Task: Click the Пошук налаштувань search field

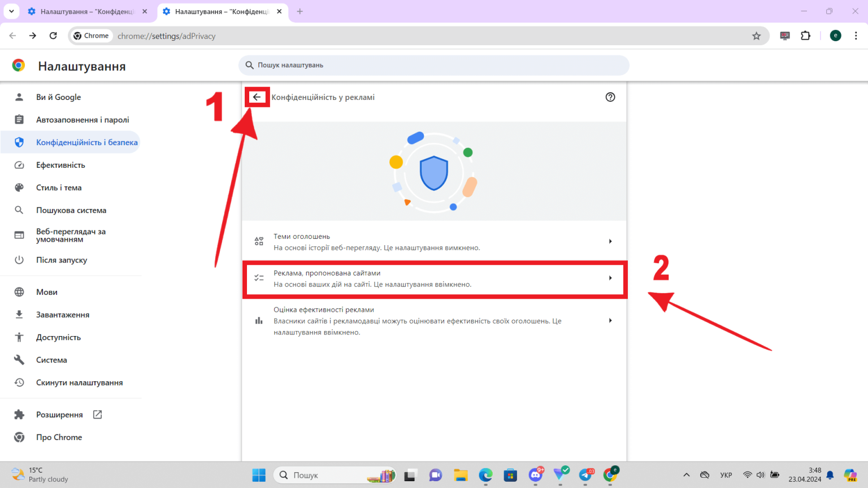Action: click(x=434, y=65)
